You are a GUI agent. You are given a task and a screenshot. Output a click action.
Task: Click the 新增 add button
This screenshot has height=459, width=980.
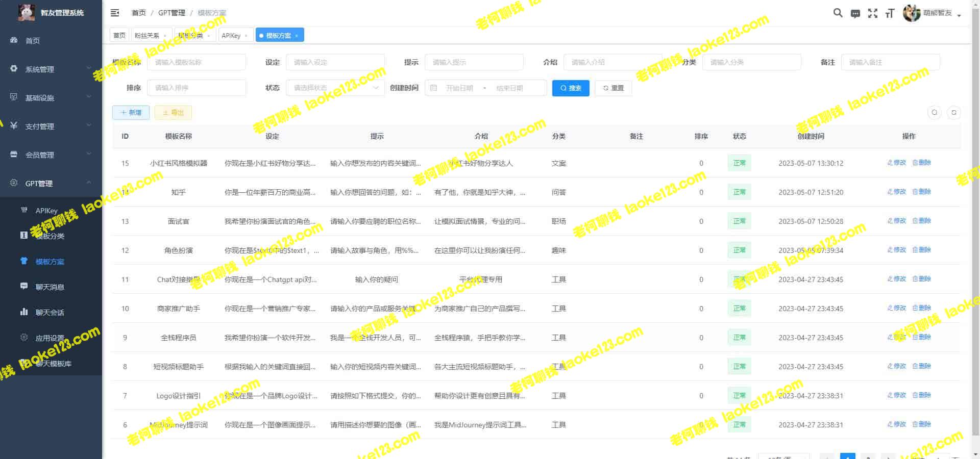point(131,112)
